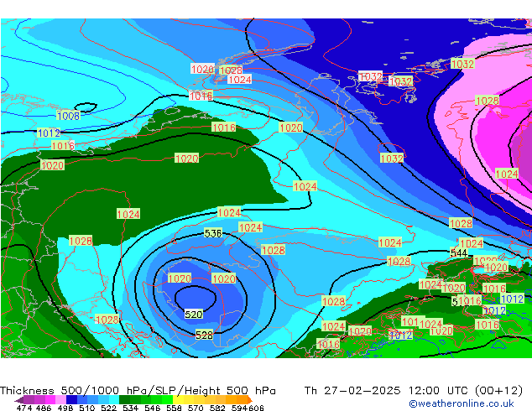Click the blue 1012 label below 1008
532x411 pixels.
pos(49,133)
